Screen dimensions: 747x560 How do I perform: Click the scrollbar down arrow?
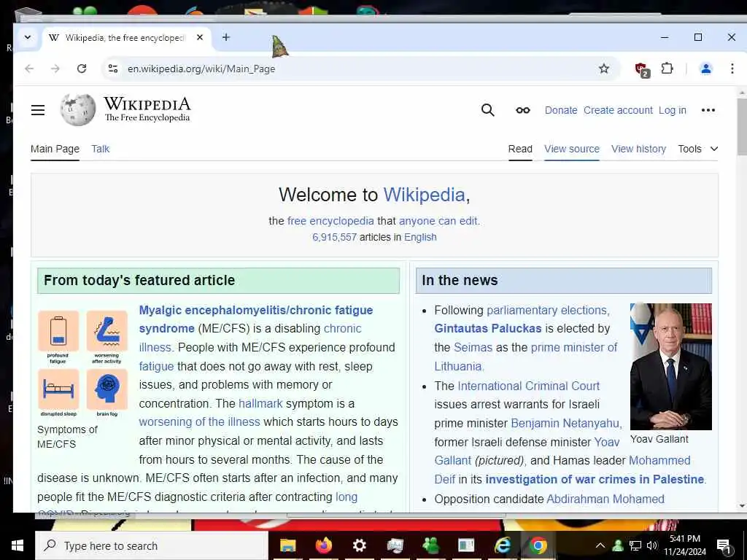[742, 506]
